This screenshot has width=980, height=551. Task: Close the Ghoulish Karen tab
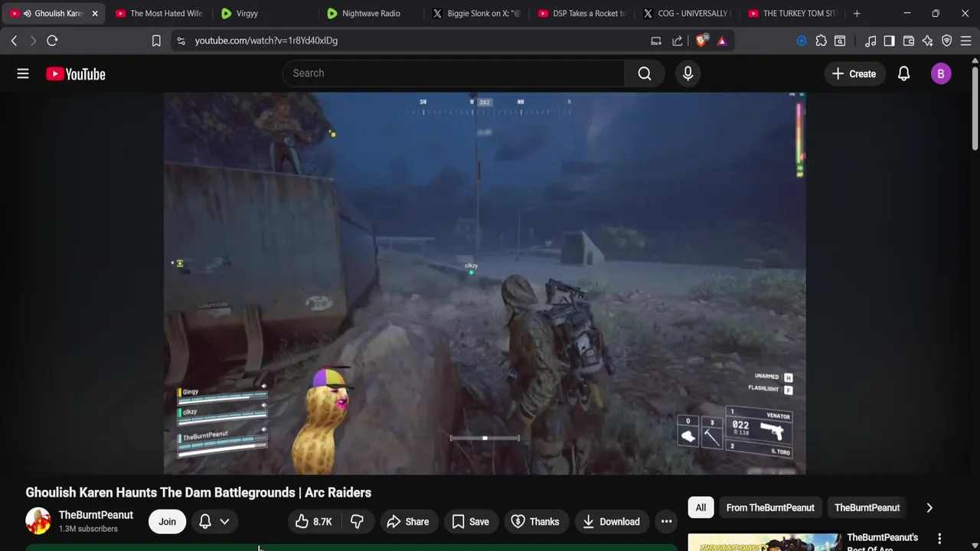click(95, 13)
